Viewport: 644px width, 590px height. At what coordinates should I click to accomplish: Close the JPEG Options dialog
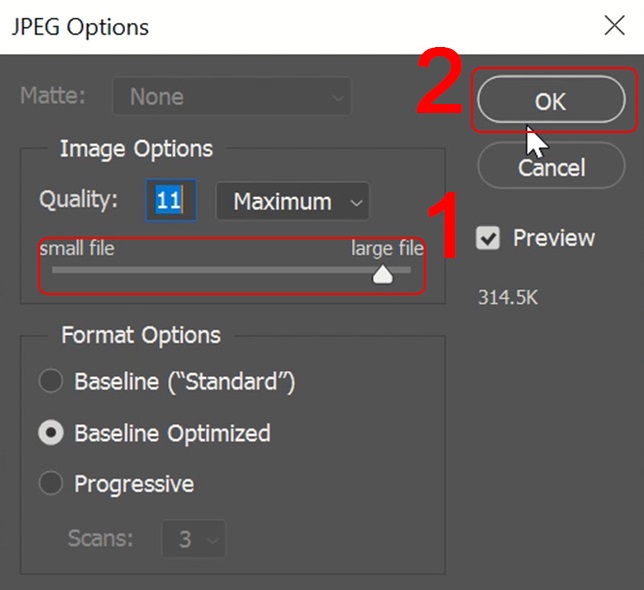click(x=614, y=26)
